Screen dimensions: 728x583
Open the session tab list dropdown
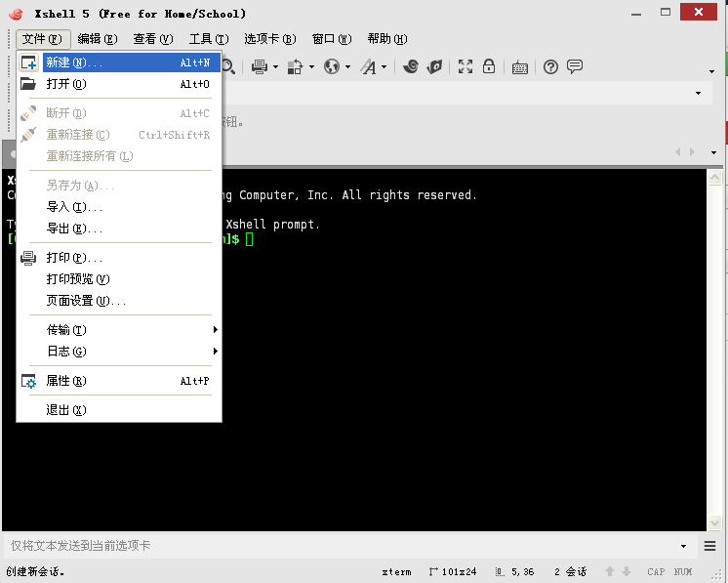click(713, 152)
